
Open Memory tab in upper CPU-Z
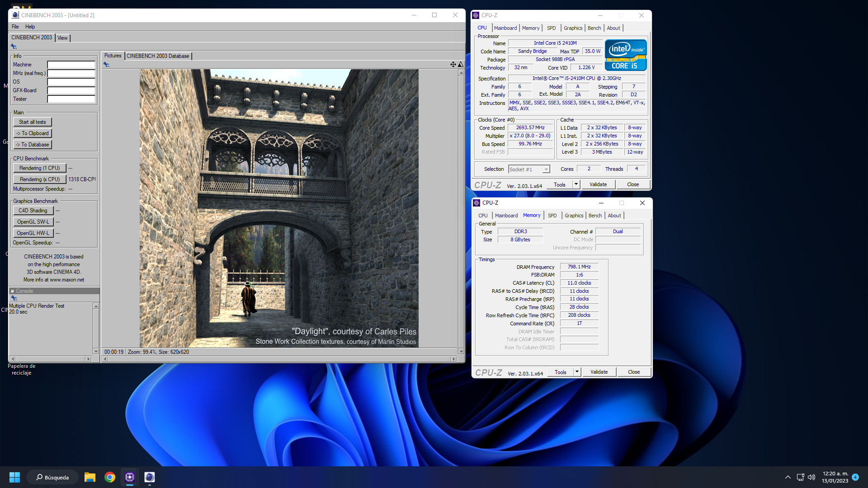pyautogui.click(x=531, y=28)
